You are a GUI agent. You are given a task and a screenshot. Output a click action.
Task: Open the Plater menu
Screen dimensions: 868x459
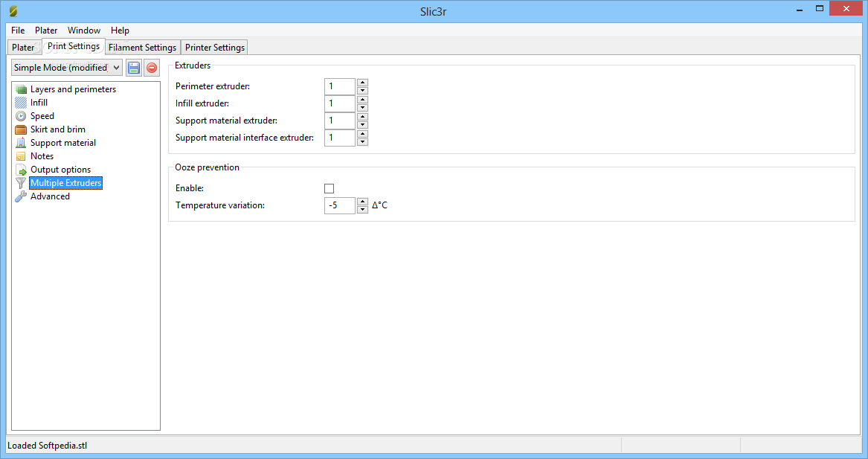pos(46,31)
